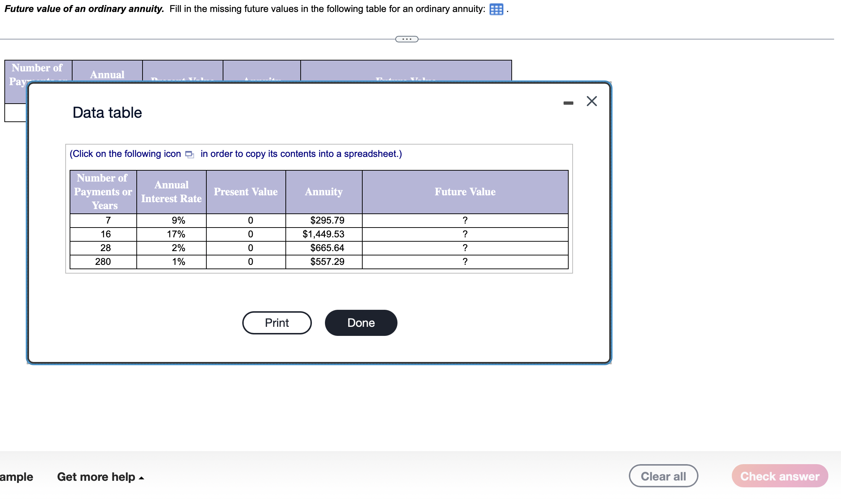Close the Data table popup
The width and height of the screenshot is (841, 504).
[x=591, y=101]
